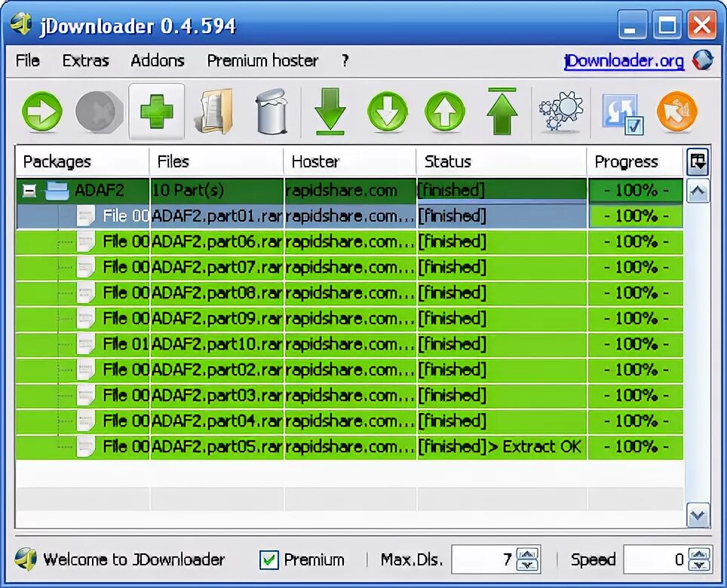Select the ADAF2.part06.rar file row

coord(350,242)
